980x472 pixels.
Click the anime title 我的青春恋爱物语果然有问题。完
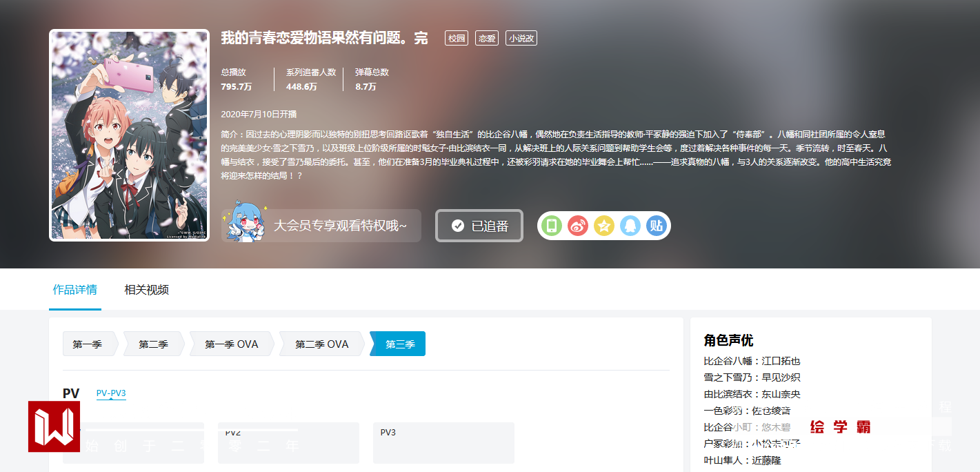click(324, 38)
